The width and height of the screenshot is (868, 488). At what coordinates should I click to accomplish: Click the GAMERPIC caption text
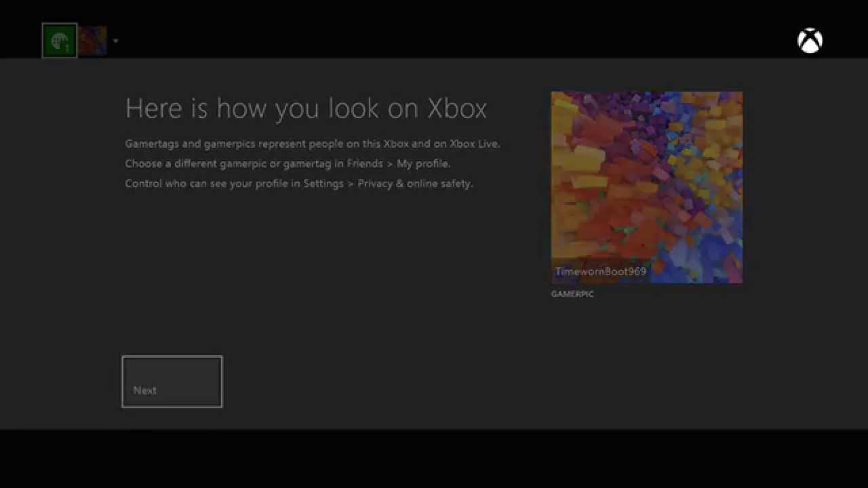pos(572,294)
